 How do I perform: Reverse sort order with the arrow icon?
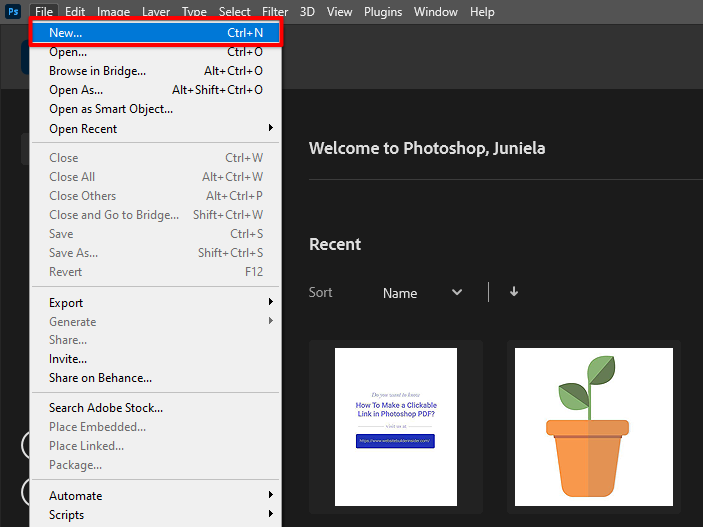click(x=514, y=292)
